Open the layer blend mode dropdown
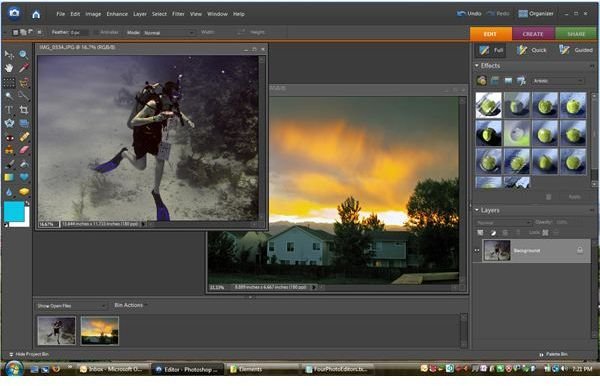The width and height of the screenshot is (600, 386). click(504, 223)
